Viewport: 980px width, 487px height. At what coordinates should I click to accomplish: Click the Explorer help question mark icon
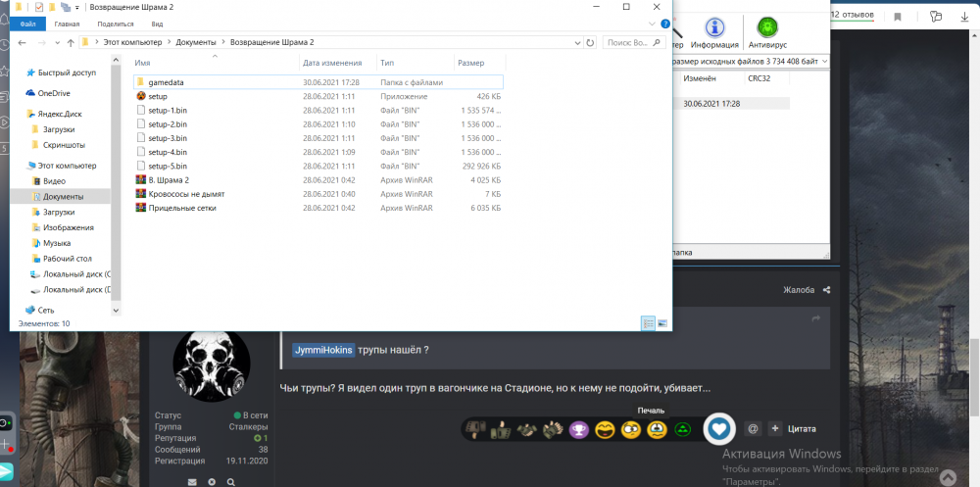pos(662,22)
